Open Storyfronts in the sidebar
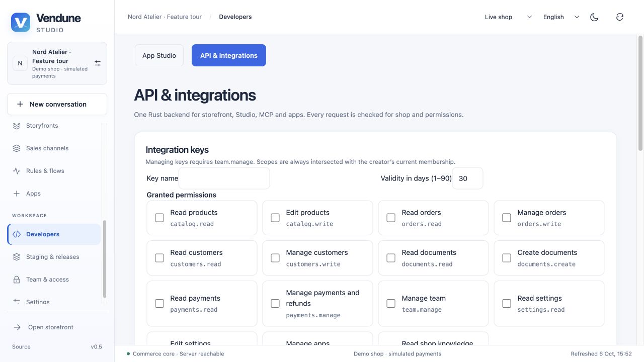This screenshot has width=644, height=362. coord(54,126)
